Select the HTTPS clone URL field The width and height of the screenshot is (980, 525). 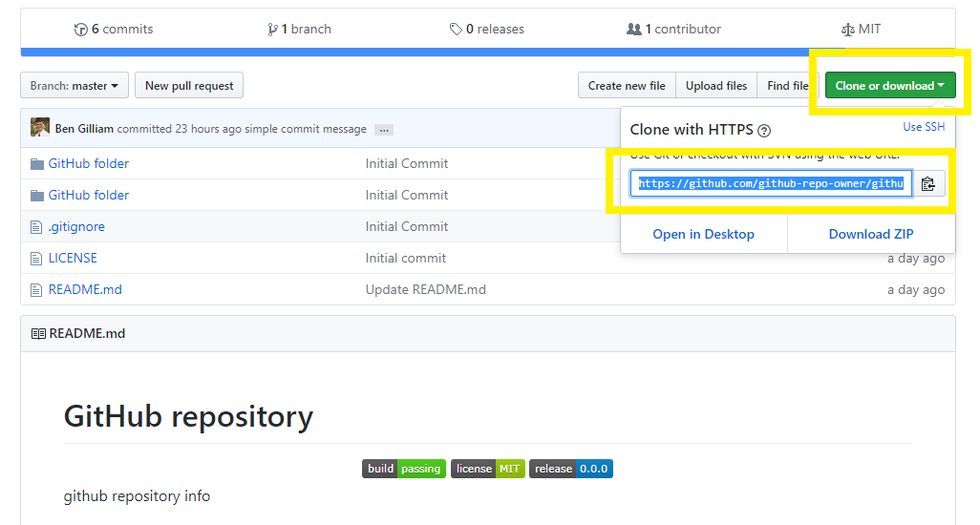(771, 183)
